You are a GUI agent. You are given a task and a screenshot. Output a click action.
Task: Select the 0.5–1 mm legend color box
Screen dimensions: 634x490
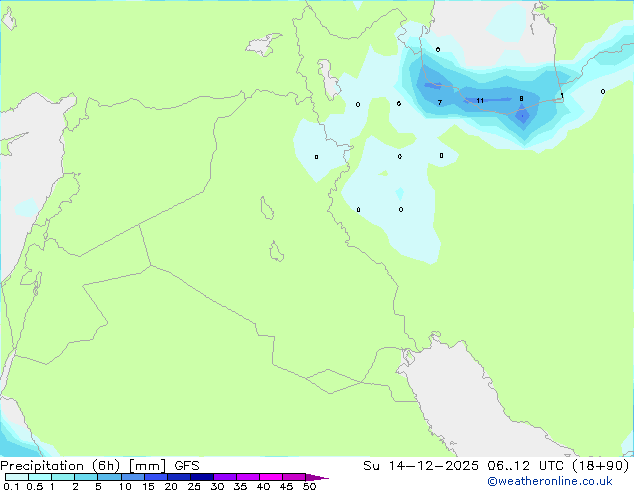[x=40, y=477]
